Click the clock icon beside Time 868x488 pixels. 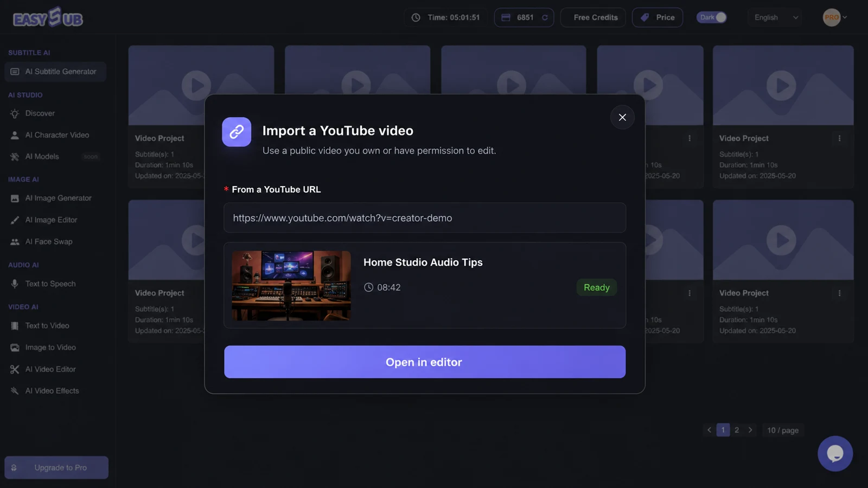click(x=416, y=17)
